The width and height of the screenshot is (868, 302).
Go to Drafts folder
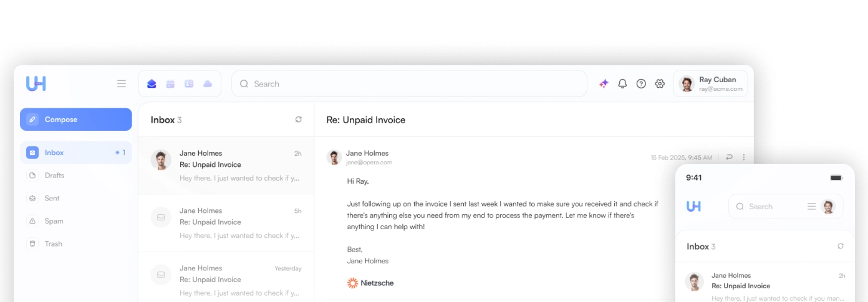[54, 176]
